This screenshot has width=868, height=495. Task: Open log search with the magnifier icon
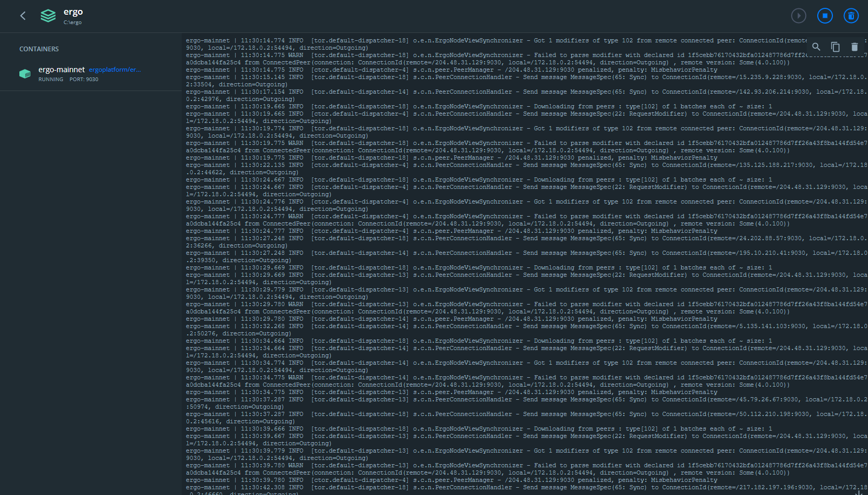pyautogui.click(x=816, y=47)
